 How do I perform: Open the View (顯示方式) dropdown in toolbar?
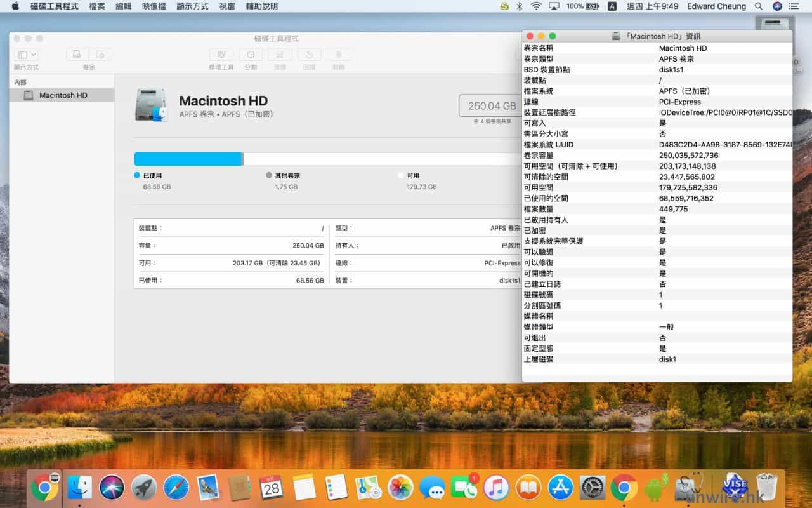26,55
